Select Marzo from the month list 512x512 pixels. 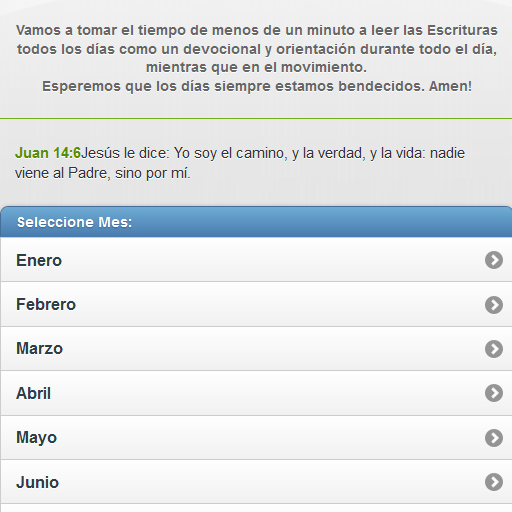point(256,349)
